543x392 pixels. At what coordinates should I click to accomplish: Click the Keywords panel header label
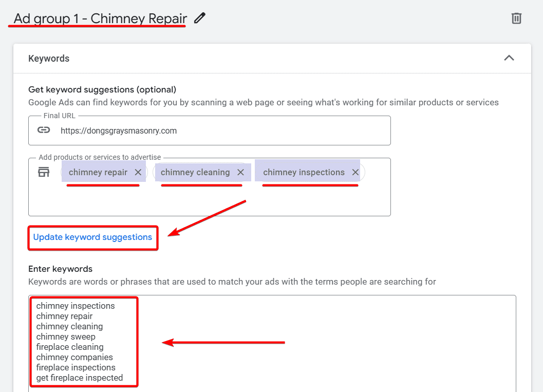49,59
